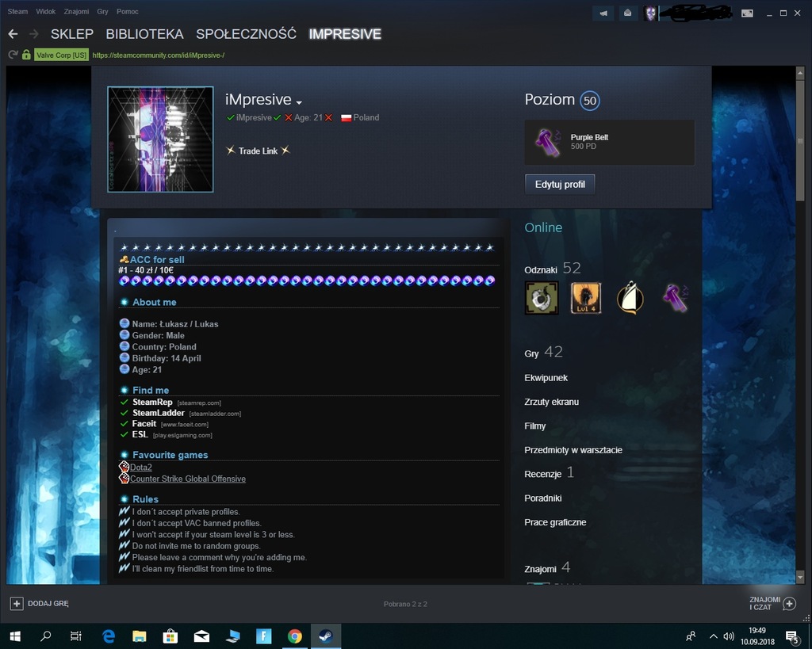812x649 pixels.
Task: Open taskbar search magnifier
Action: 45,636
